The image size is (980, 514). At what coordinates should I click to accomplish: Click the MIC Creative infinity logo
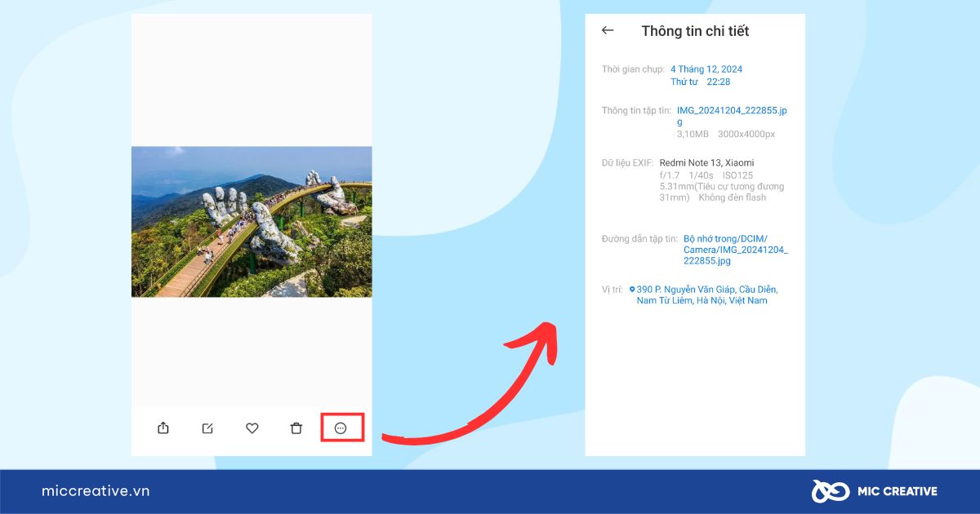click(x=829, y=491)
